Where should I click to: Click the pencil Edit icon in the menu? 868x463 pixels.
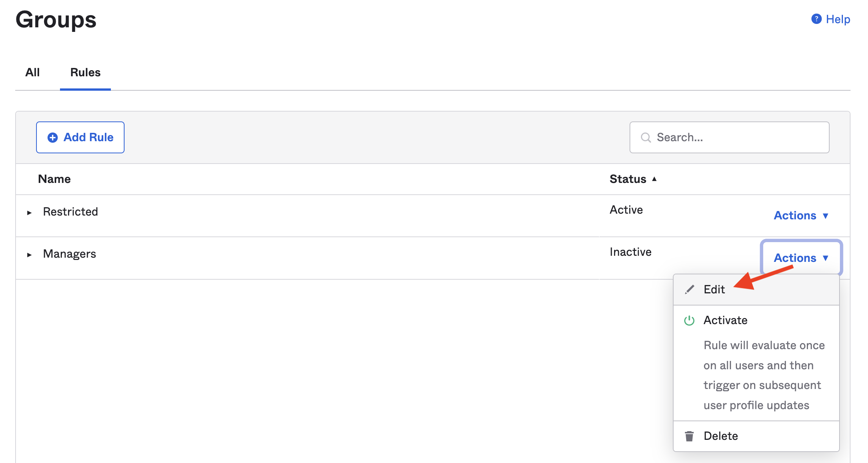(690, 290)
